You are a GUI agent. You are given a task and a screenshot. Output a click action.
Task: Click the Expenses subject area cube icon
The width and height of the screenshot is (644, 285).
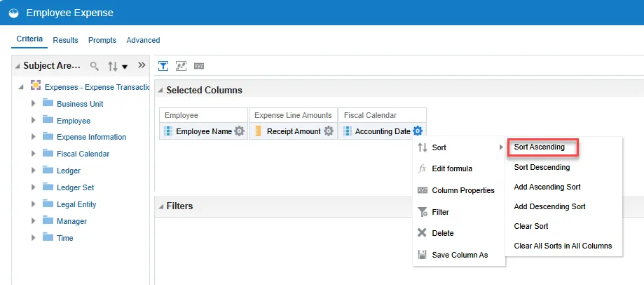pyautogui.click(x=36, y=86)
